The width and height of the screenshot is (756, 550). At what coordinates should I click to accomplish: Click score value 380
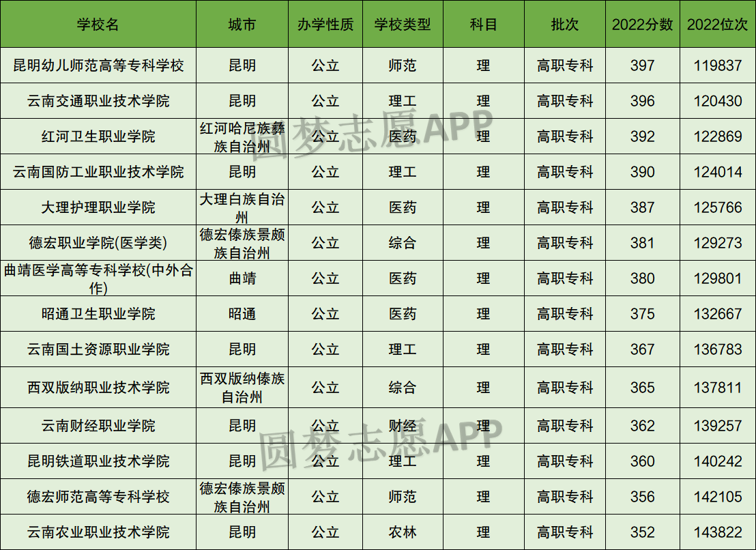tap(642, 278)
